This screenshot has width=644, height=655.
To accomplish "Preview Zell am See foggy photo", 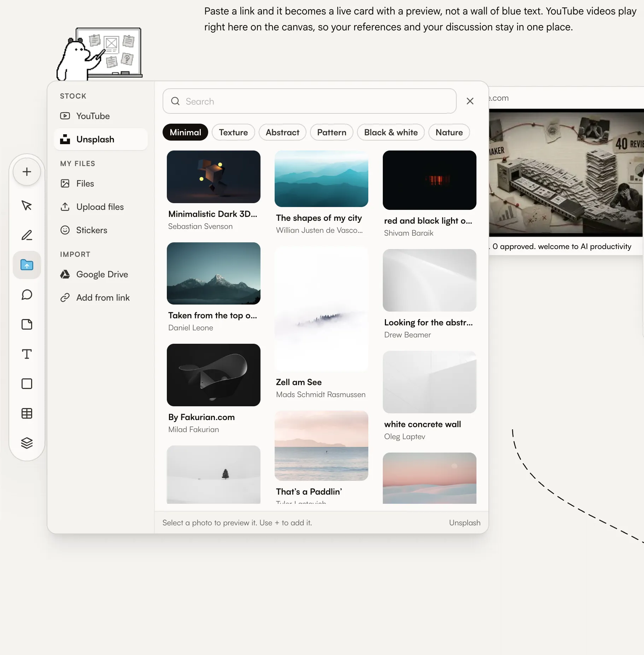I will [321, 309].
